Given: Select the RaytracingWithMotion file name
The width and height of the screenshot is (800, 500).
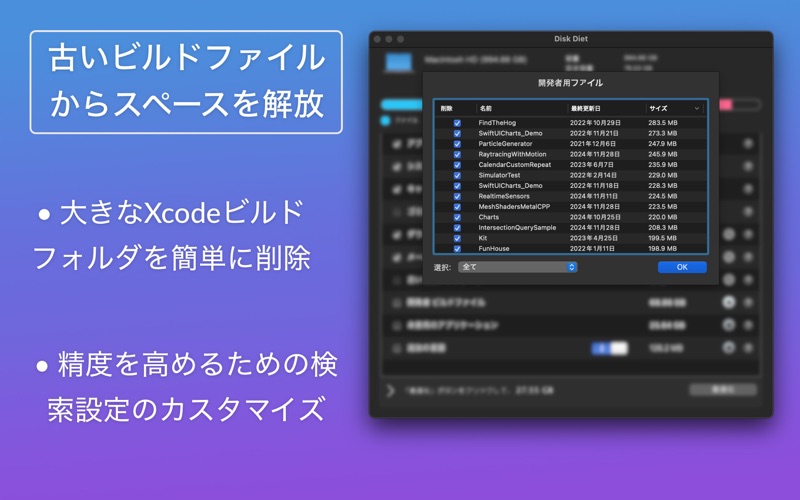Looking at the screenshot, I should click(x=512, y=154).
